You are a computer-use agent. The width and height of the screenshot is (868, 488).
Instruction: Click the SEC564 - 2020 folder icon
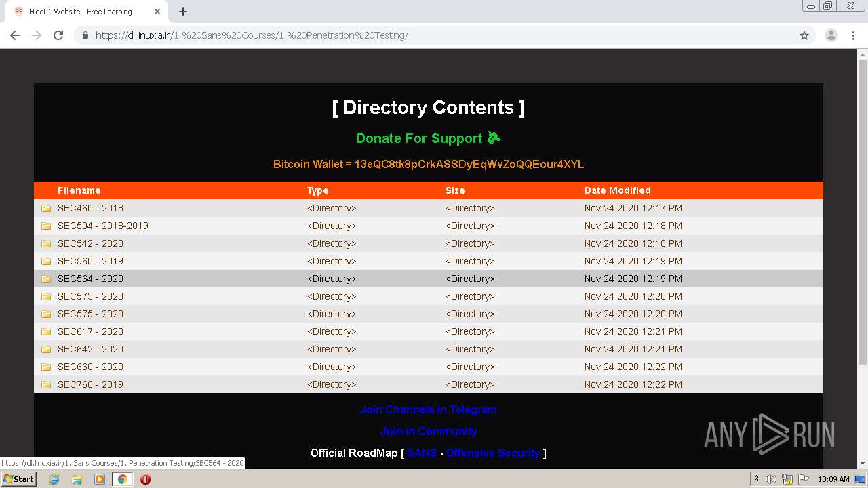click(46, 279)
